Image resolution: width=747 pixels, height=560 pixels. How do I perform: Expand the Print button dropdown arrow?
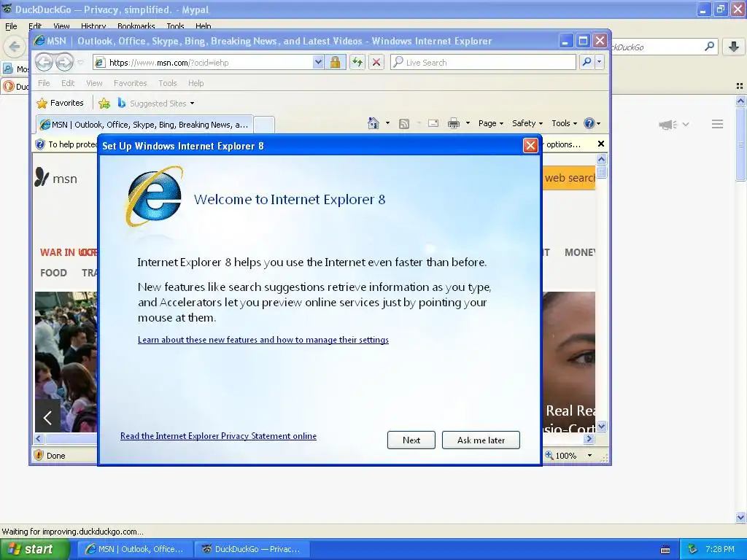[468, 122]
